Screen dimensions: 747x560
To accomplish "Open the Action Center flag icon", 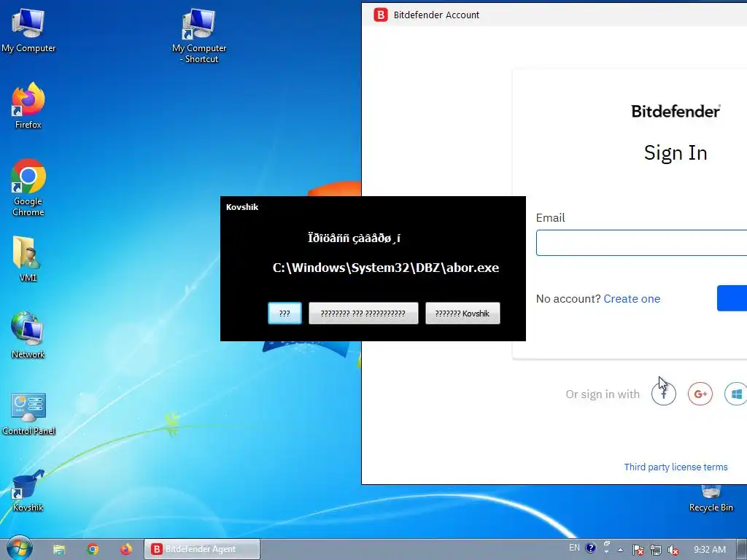I will (638, 550).
